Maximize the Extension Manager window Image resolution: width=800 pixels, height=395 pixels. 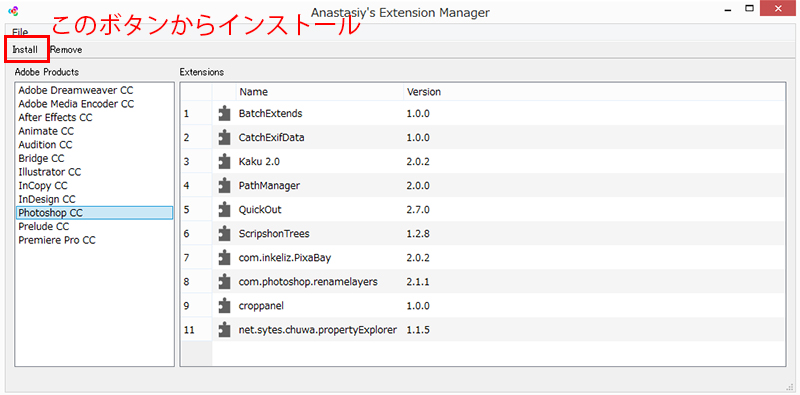[x=749, y=8]
